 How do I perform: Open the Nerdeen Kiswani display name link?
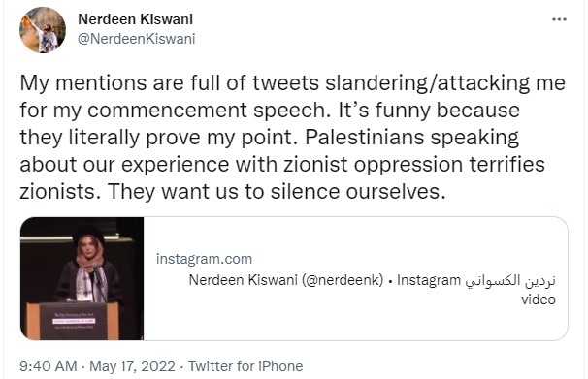coord(136,19)
